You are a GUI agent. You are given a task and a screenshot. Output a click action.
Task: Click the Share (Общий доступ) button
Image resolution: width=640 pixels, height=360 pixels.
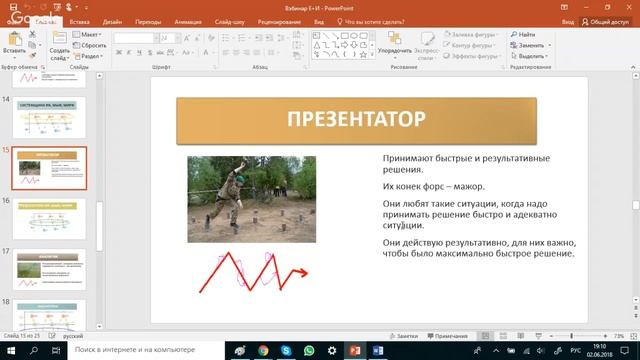(x=605, y=22)
